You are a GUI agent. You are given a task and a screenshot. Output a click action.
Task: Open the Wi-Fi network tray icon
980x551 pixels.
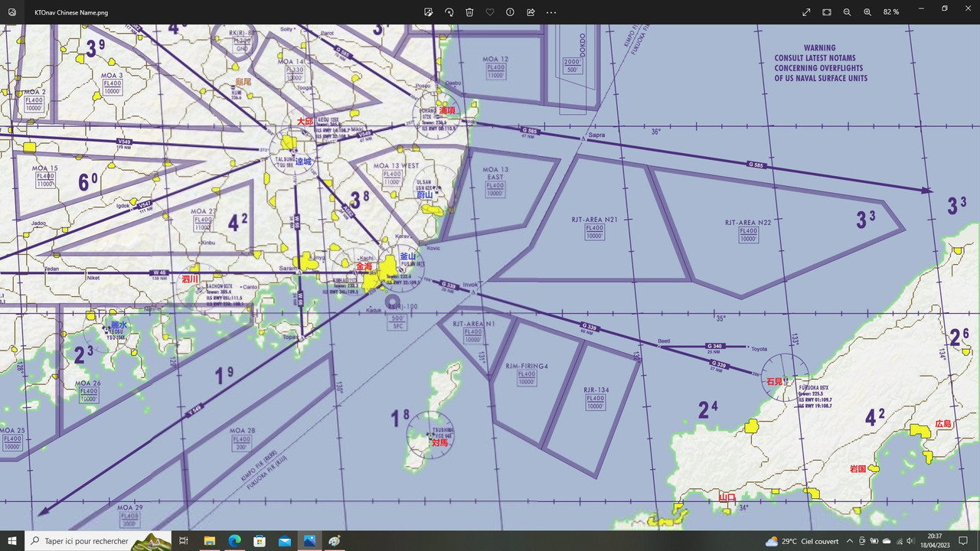point(898,541)
